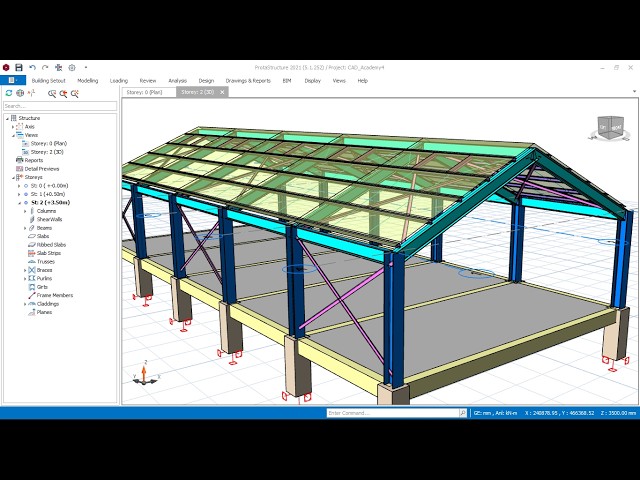Select Trusses in the tree
This screenshot has width=640, height=480.
[46, 262]
